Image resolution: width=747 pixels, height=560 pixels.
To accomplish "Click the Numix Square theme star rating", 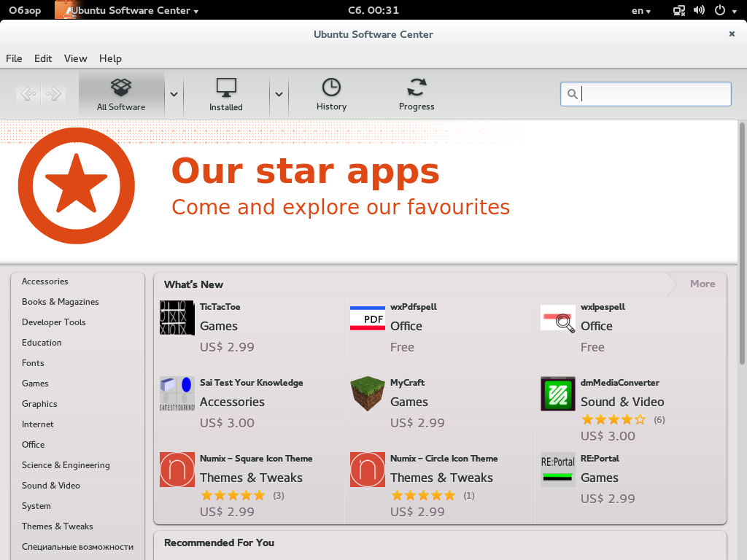I will [x=233, y=495].
